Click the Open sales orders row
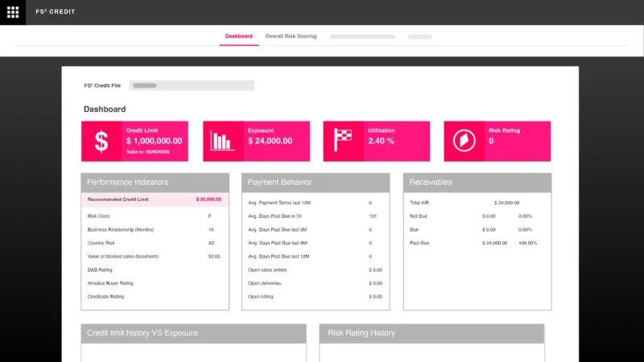644x362 pixels. [316, 269]
